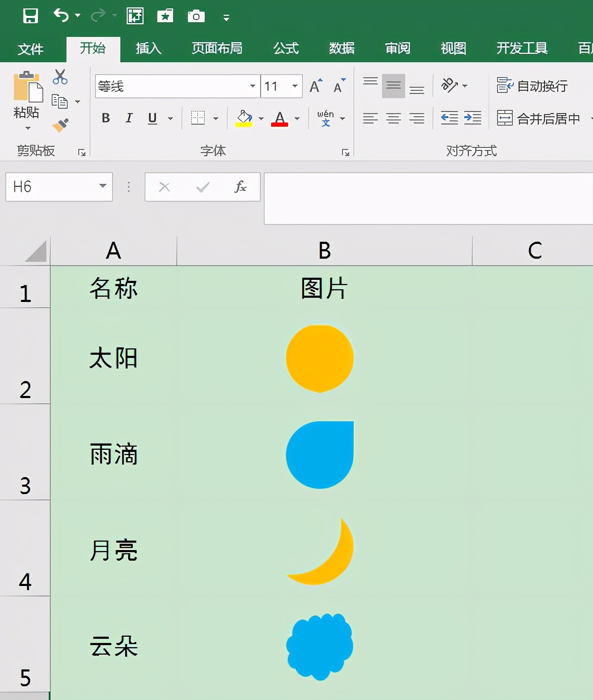Screen dimensions: 593x700
Task: Toggle Center horizontal alignment
Action: (x=394, y=118)
